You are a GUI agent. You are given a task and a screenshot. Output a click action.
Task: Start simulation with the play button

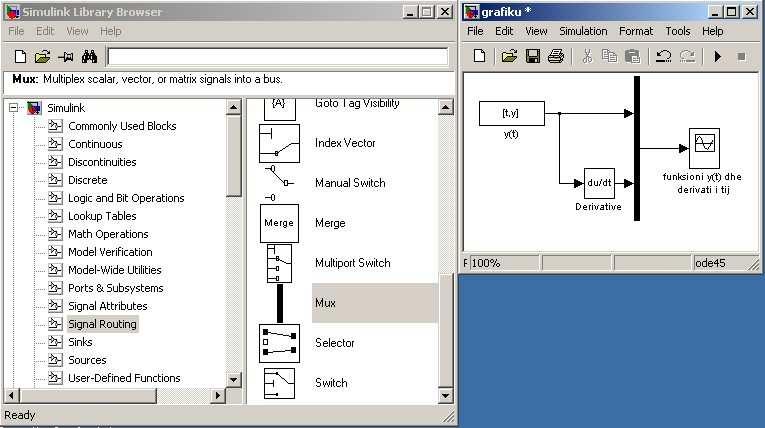coord(718,57)
